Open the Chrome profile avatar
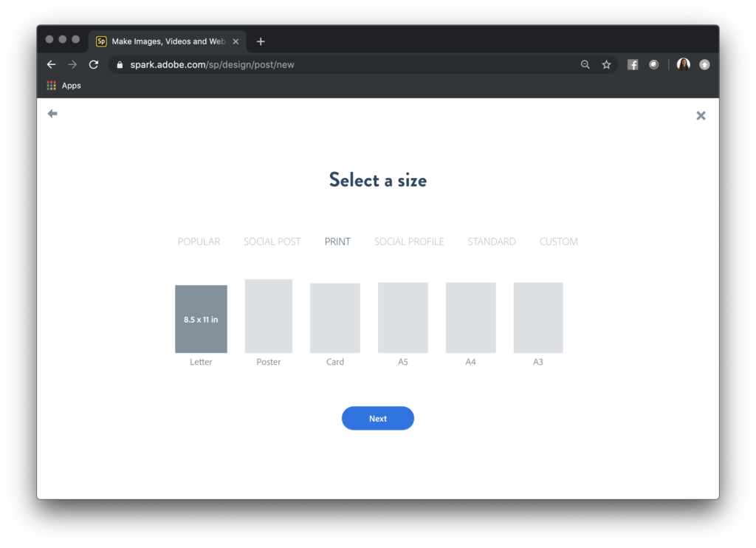756x548 pixels. coord(683,65)
